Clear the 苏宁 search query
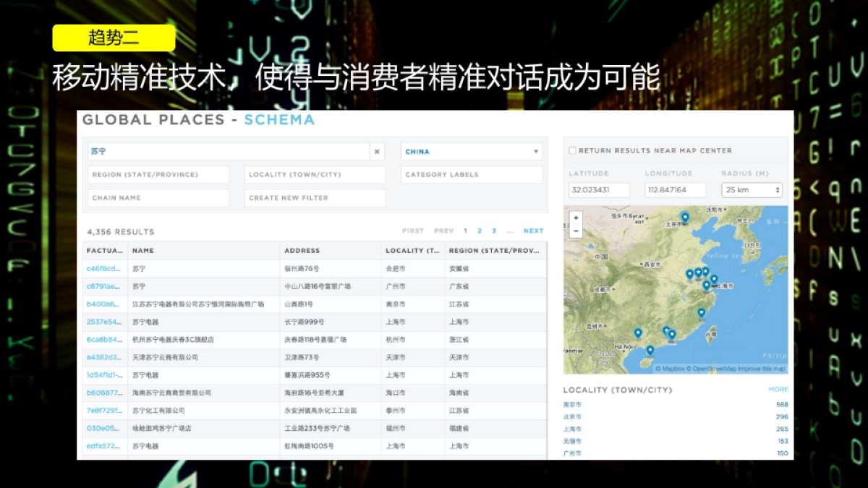The height and width of the screenshot is (488, 868). (376, 152)
